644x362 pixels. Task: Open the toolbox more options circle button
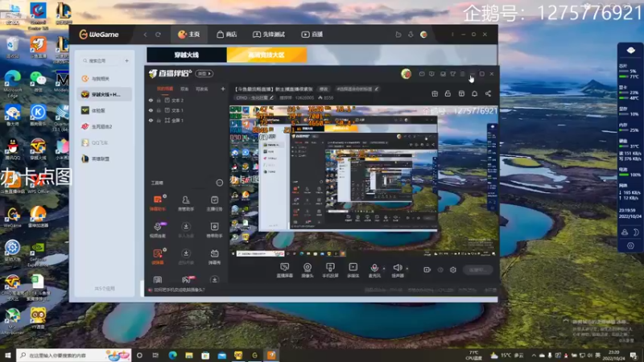[219, 183]
